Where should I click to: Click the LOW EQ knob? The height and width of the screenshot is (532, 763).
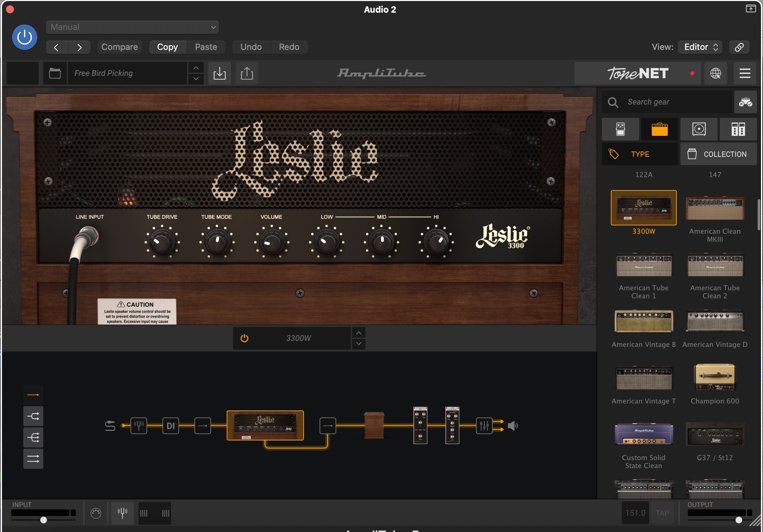(x=327, y=242)
